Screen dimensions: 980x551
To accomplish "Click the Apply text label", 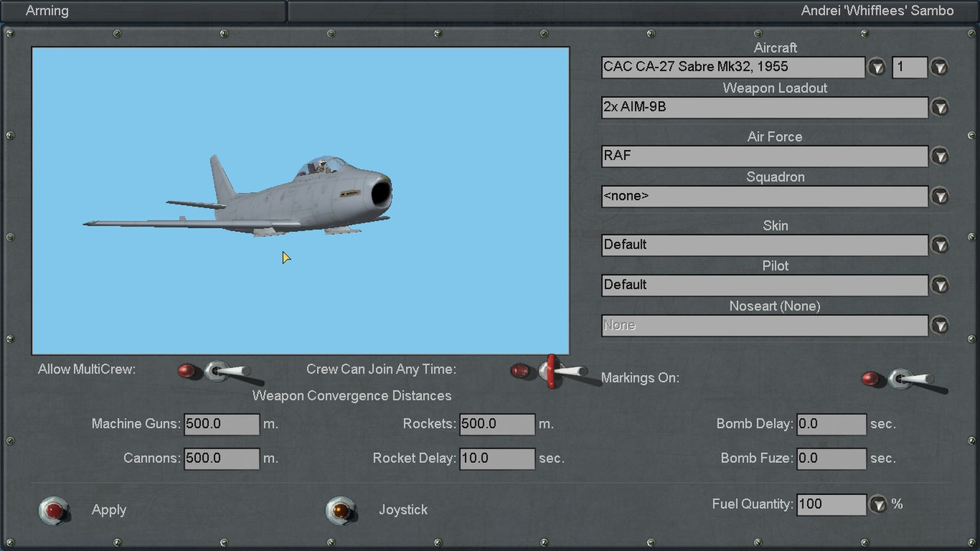I will (x=109, y=510).
